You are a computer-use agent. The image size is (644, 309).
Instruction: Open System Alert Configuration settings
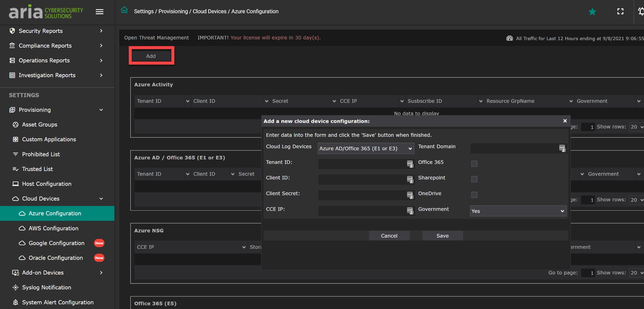(x=57, y=302)
